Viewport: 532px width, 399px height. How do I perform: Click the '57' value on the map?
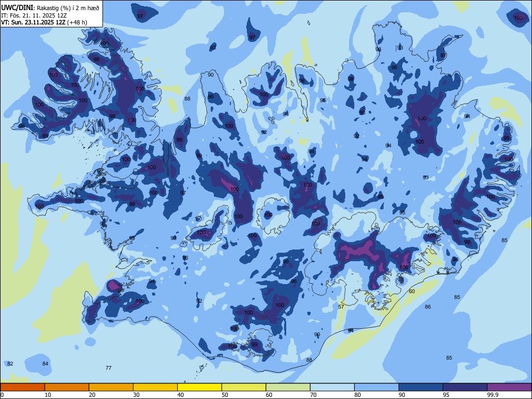click(342, 307)
